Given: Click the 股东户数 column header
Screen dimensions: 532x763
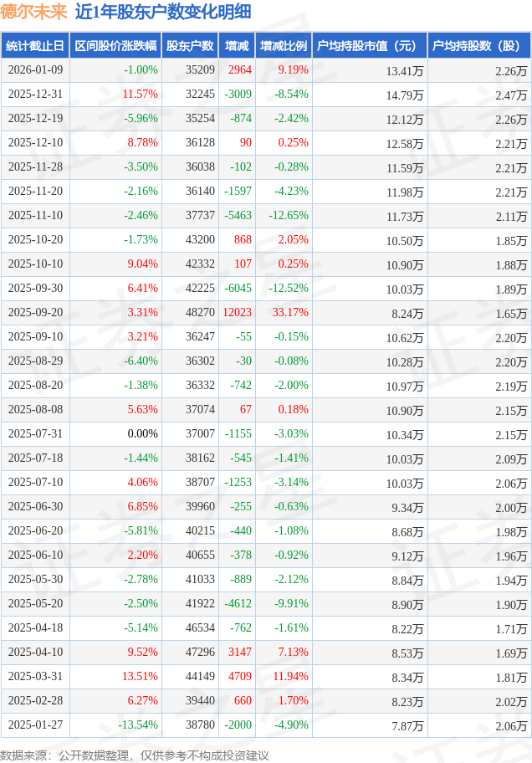Looking at the screenshot, I should point(189,46).
